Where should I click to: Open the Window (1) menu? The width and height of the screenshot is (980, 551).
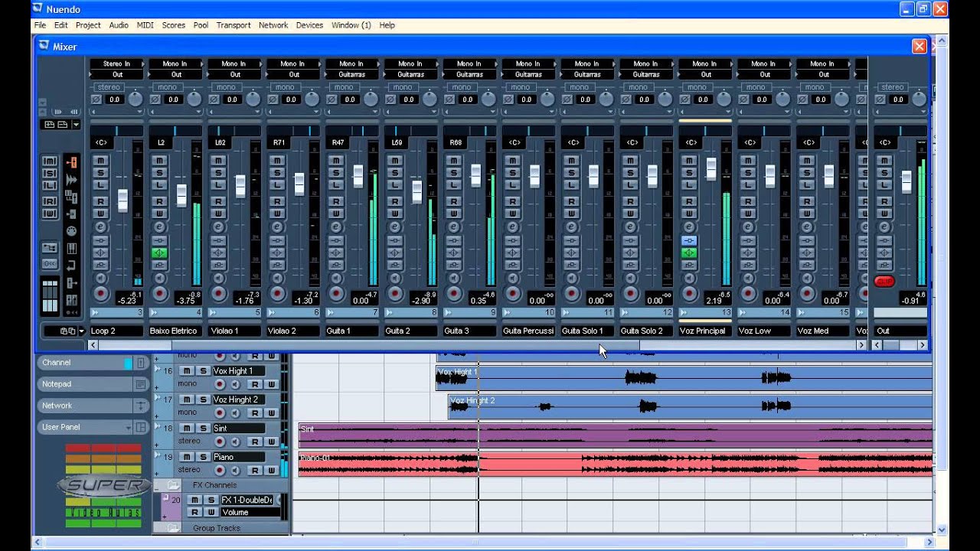351,25
